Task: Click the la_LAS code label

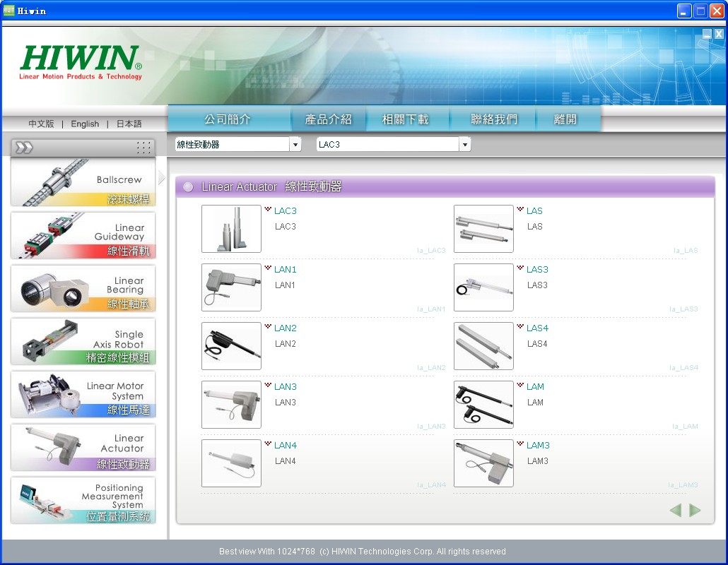Action: tap(686, 251)
